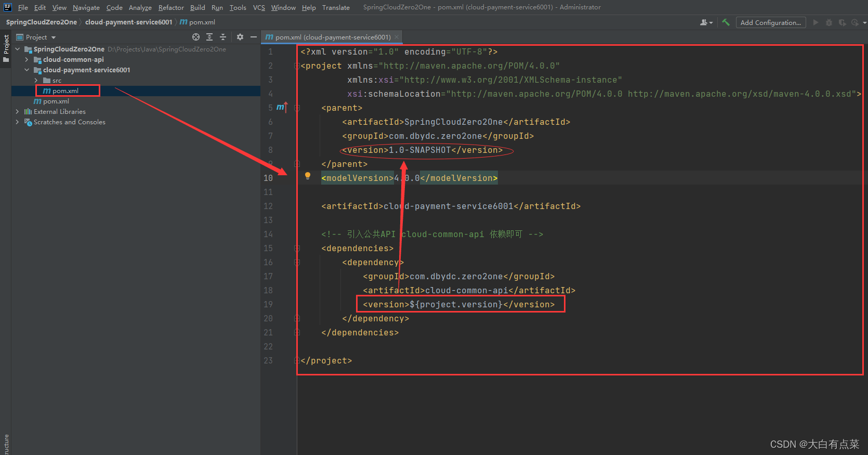
Task: Collapse the dependencies fold marker on line 15
Action: coord(297,248)
